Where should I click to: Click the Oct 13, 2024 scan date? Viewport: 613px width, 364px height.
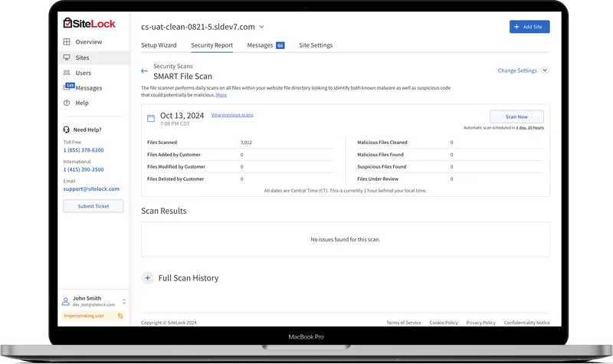point(182,116)
